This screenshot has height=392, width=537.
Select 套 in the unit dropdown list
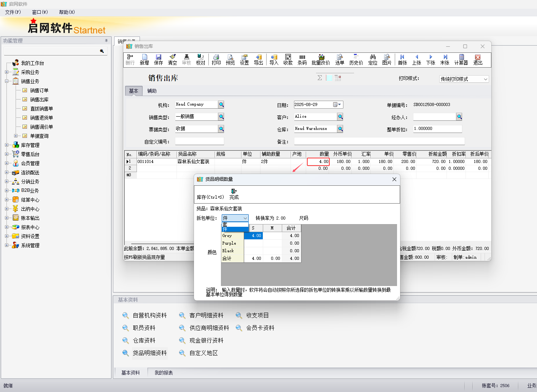click(235, 224)
